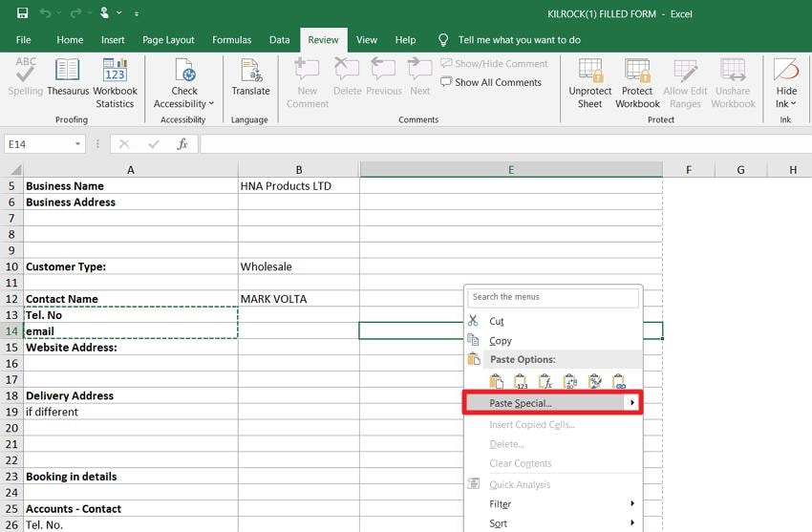Show Workbook Statistics
This screenshot has height=532, width=812.
click(115, 83)
